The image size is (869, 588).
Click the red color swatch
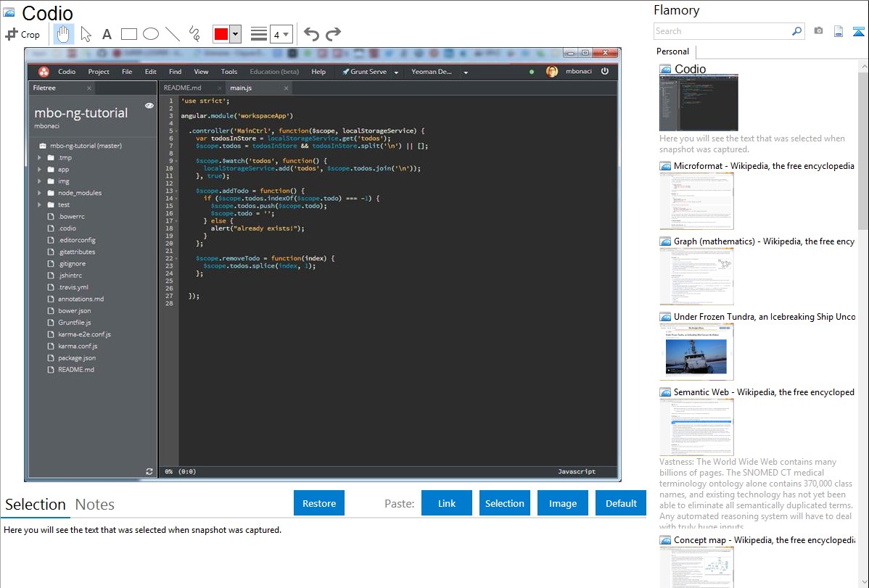(x=221, y=34)
